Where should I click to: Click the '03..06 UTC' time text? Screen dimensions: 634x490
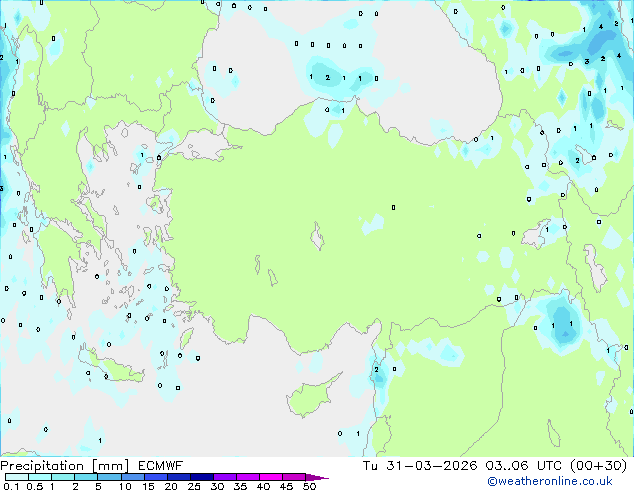524,466
